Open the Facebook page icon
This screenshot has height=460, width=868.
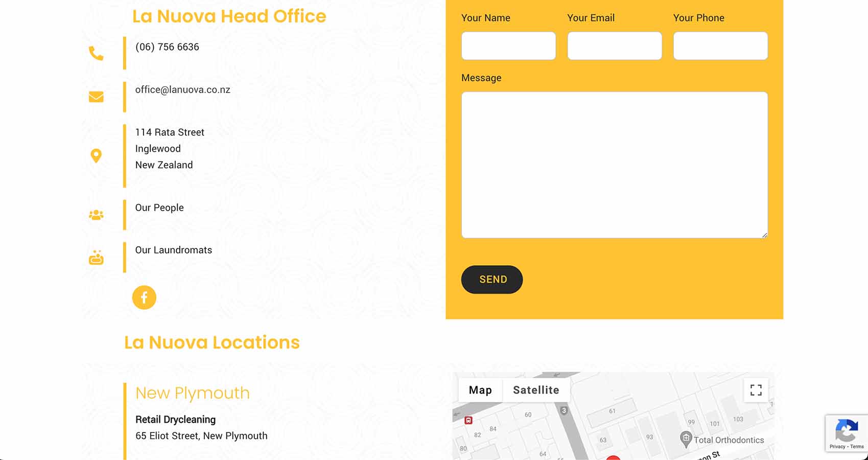pos(144,297)
